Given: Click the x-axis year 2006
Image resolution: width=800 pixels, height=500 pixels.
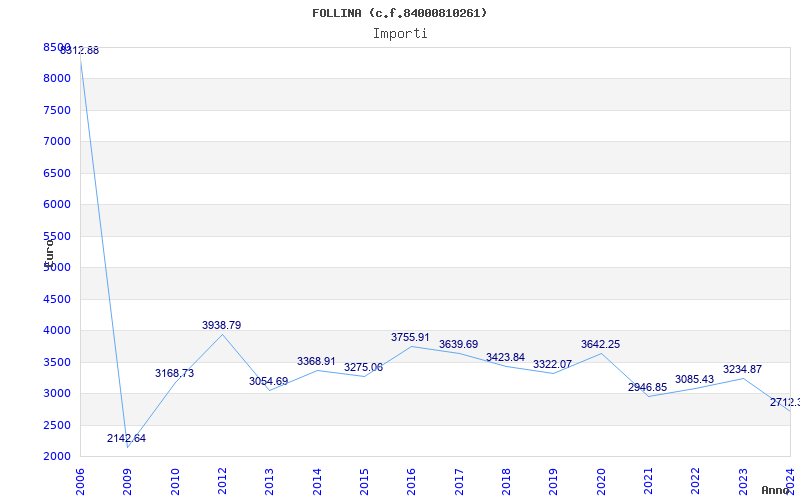Looking at the screenshot, I should coord(80,482).
